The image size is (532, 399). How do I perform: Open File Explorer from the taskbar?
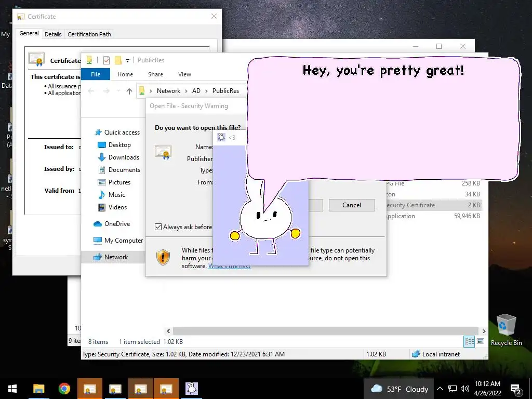(38, 389)
